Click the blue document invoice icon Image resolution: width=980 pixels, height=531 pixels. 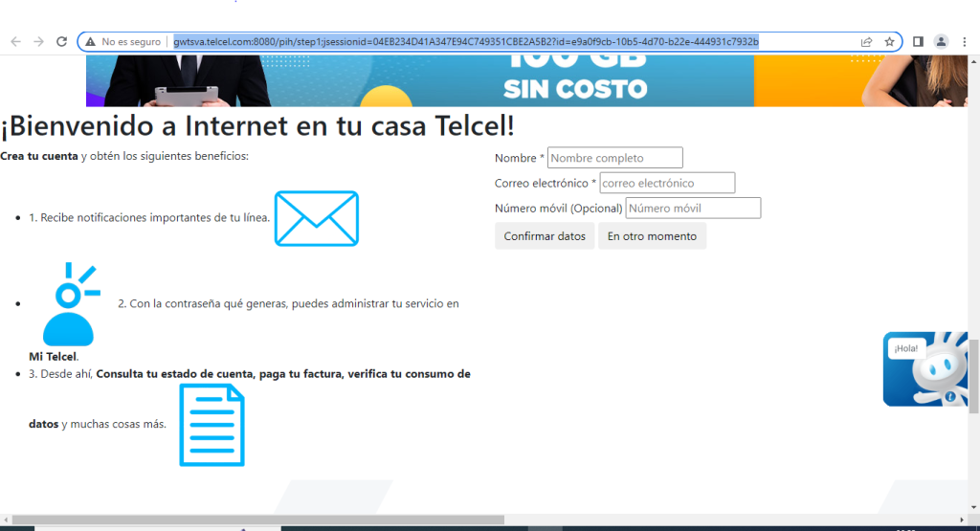click(x=212, y=426)
